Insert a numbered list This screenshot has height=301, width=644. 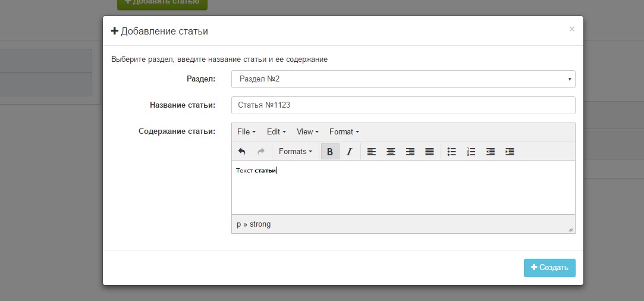[x=471, y=152]
